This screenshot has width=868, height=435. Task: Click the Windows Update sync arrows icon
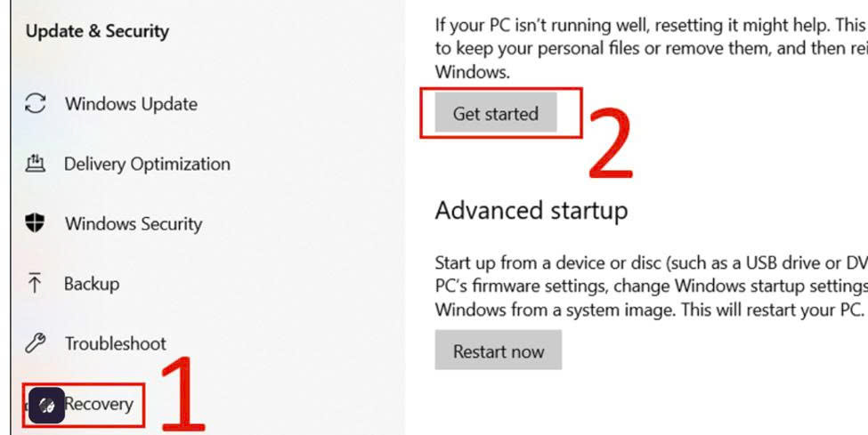[x=36, y=103]
